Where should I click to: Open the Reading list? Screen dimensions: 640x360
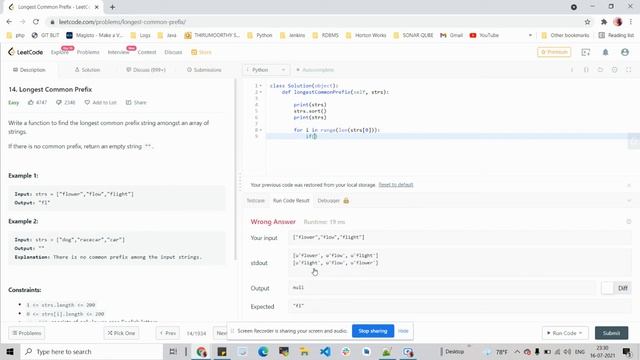point(616,36)
